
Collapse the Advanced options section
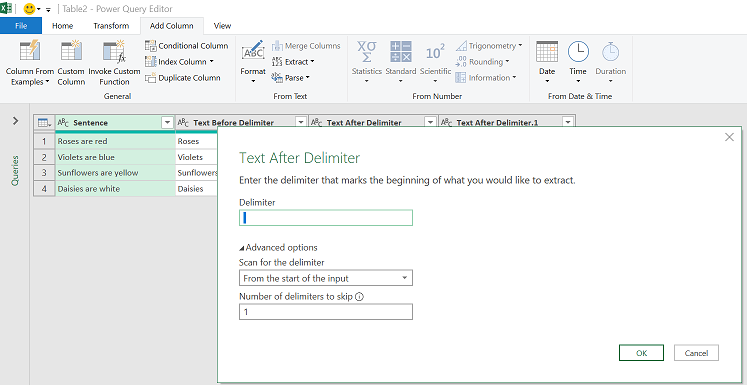pos(278,248)
